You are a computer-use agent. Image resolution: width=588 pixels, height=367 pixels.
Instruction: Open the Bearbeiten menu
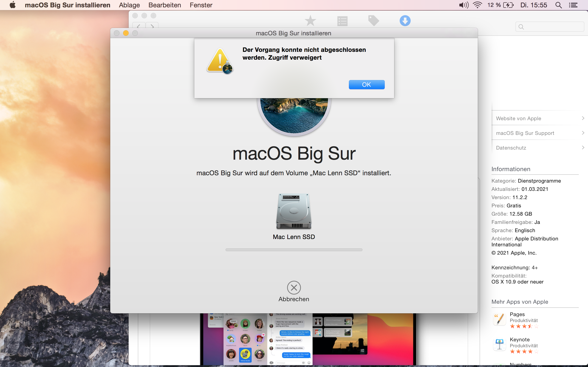pos(164,5)
